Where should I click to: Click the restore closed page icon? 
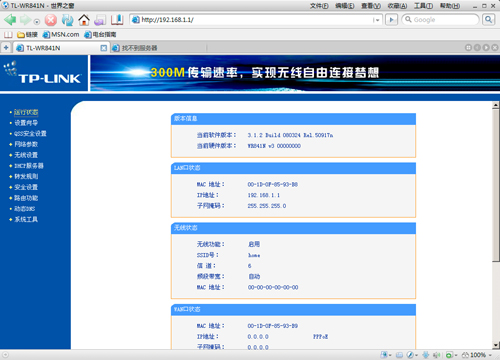[100, 20]
